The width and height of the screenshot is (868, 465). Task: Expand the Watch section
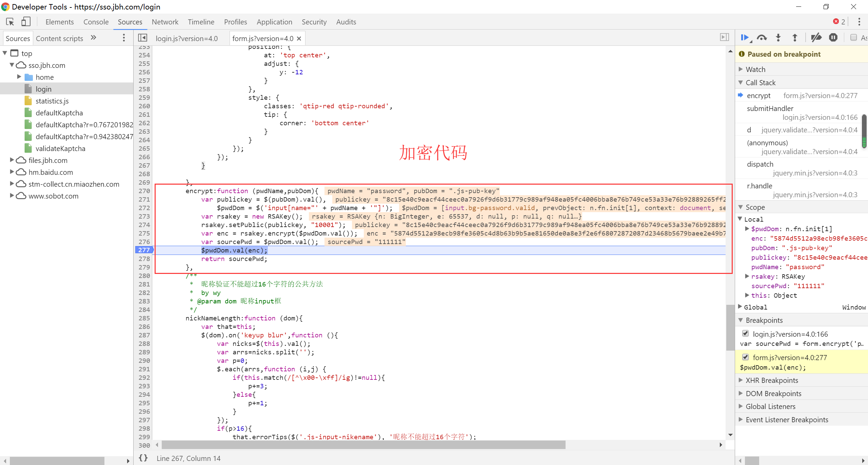[x=755, y=69]
